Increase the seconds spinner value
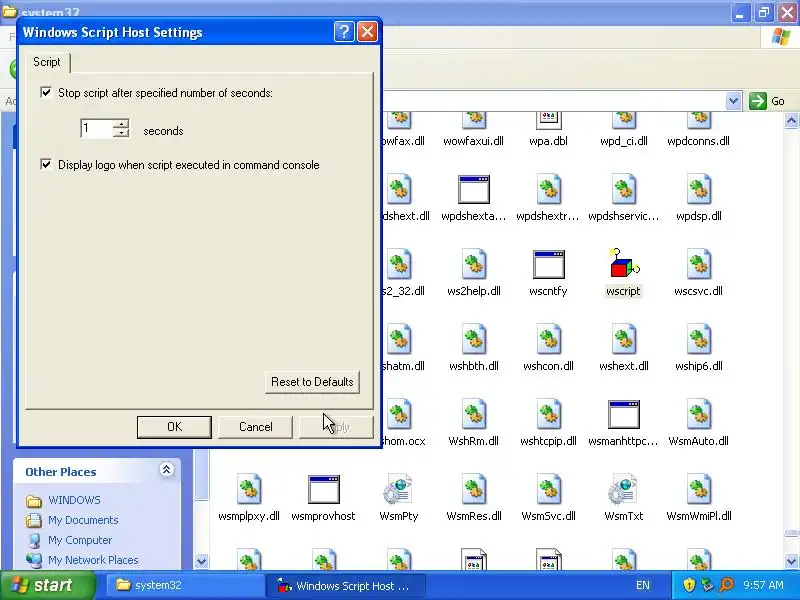This screenshot has width=800, height=600. [x=121, y=123]
